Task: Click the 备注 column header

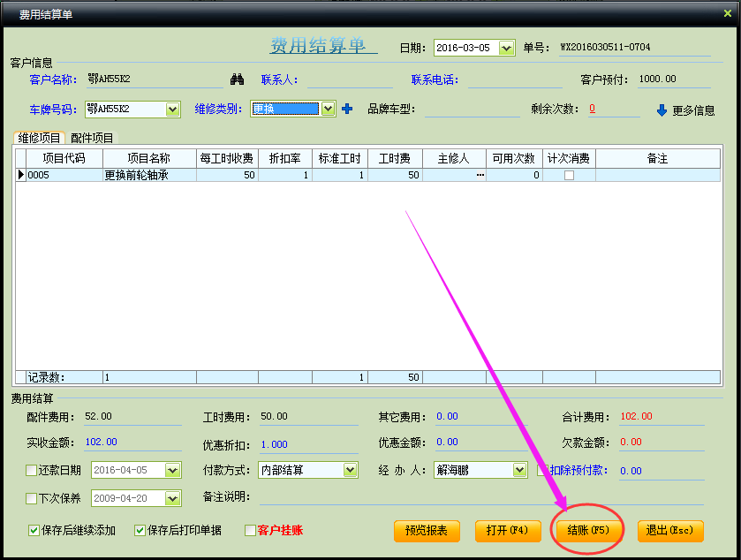Action: [x=658, y=158]
